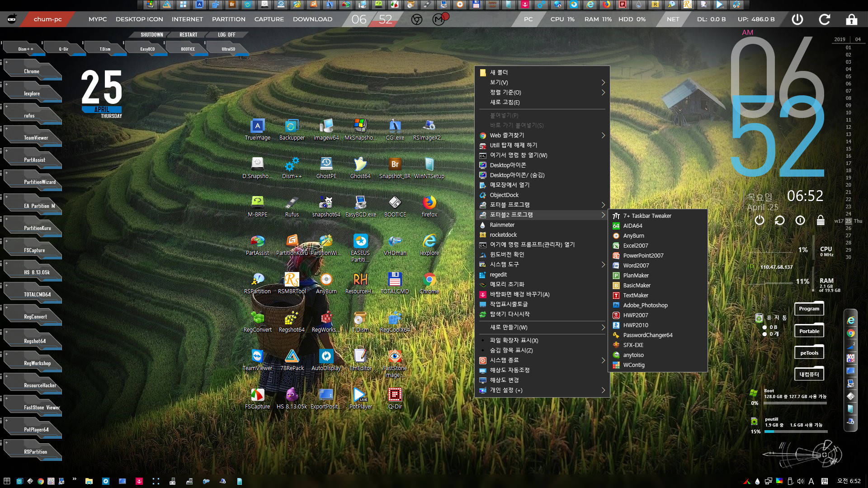Click the volume icon in tray
Image resolution: width=868 pixels, height=488 pixels.
click(801, 481)
